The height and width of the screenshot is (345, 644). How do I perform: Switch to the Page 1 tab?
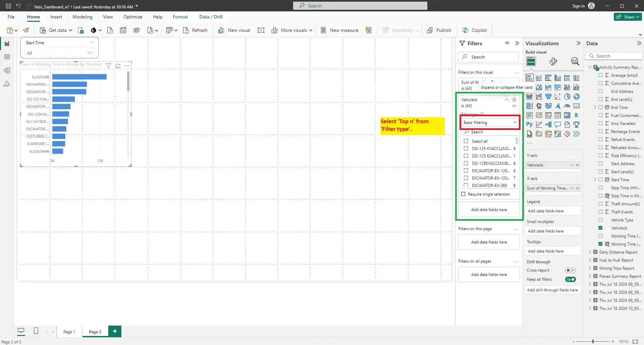(x=69, y=332)
